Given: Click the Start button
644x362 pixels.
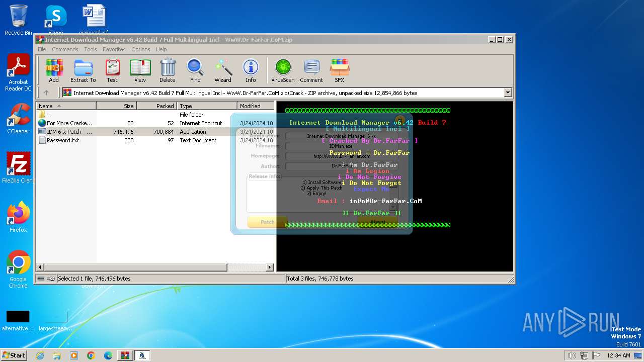Looking at the screenshot, I should (x=14, y=355).
